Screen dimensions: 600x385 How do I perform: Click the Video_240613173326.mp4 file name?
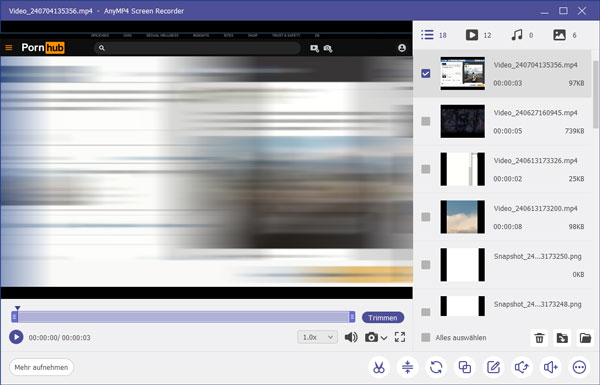(x=535, y=161)
